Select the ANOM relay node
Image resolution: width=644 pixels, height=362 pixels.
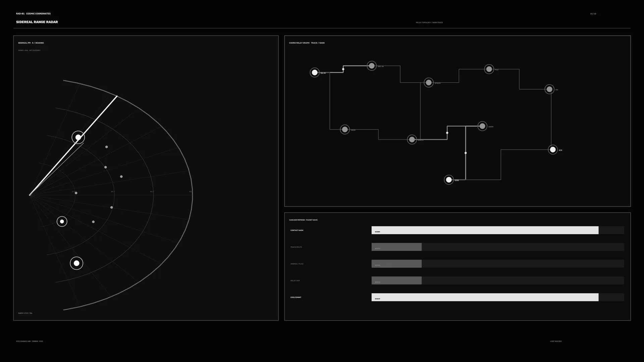pos(482,126)
